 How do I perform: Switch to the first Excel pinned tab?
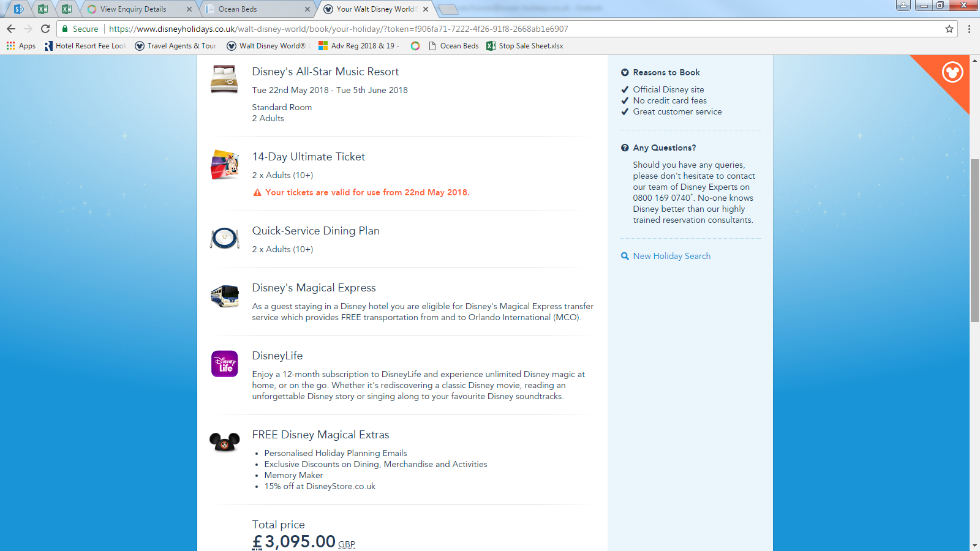[x=42, y=9]
